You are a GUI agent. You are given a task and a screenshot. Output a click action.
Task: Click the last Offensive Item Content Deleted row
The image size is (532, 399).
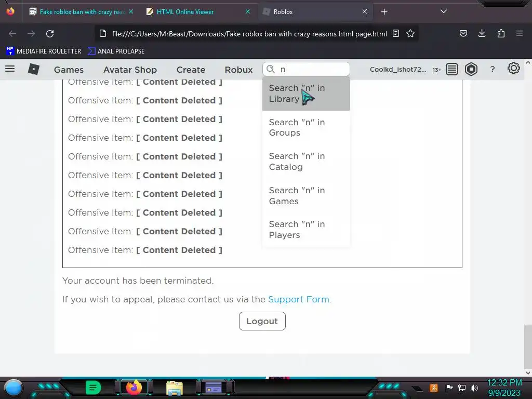(145, 250)
